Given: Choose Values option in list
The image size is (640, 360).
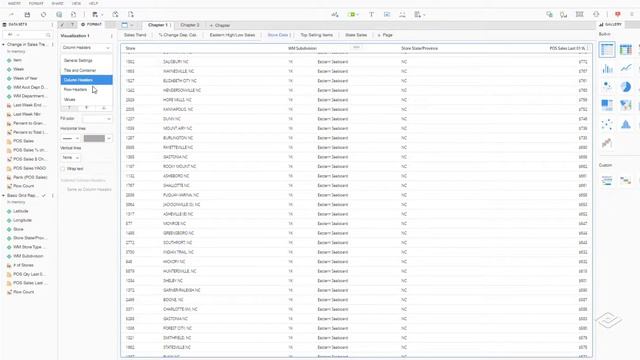Looking at the screenshot, I should (x=87, y=99).
